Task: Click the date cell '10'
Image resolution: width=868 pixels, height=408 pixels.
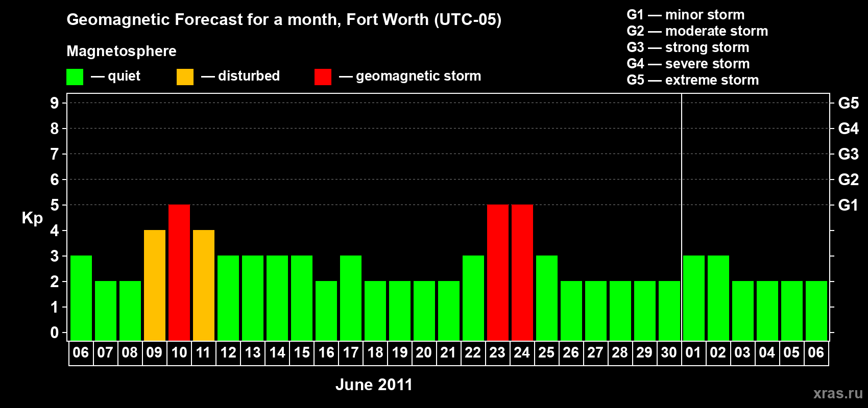Action: point(179,353)
